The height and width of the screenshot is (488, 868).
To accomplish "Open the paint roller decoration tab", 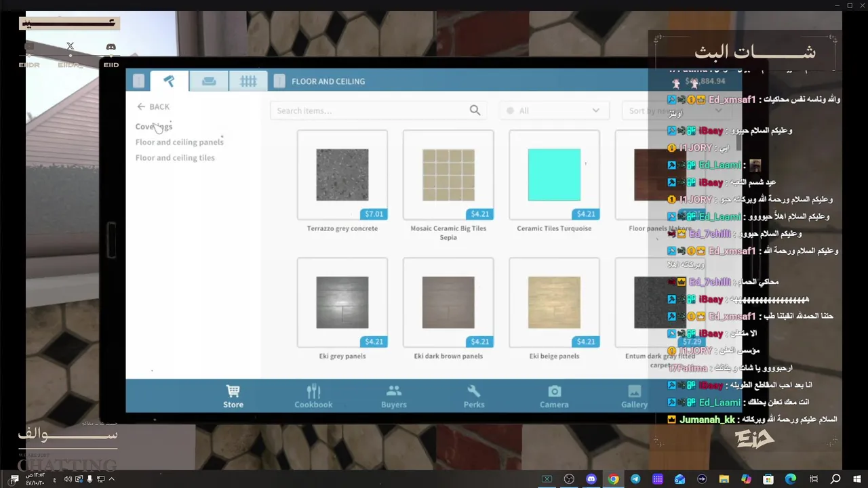I will (x=169, y=81).
